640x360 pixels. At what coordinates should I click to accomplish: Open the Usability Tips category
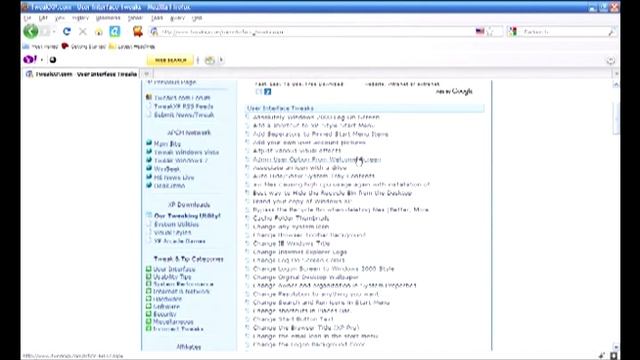pyautogui.click(x=172, y=276)
